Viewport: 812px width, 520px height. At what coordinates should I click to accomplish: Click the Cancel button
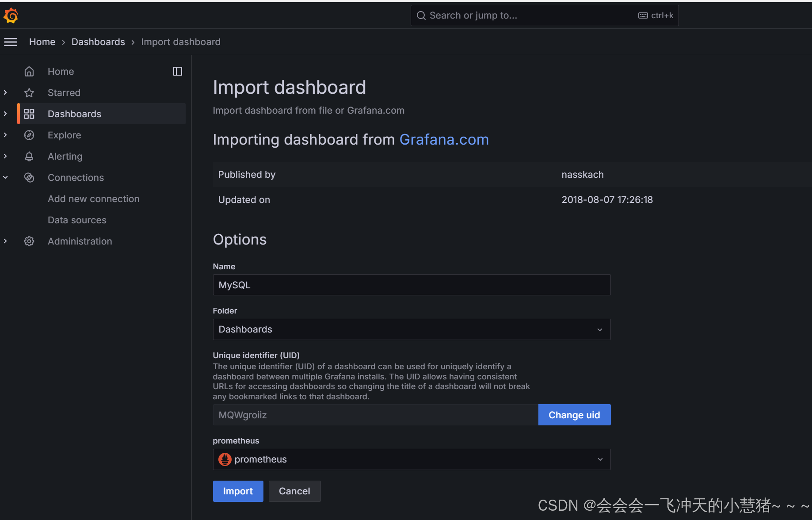coord(294,491)
